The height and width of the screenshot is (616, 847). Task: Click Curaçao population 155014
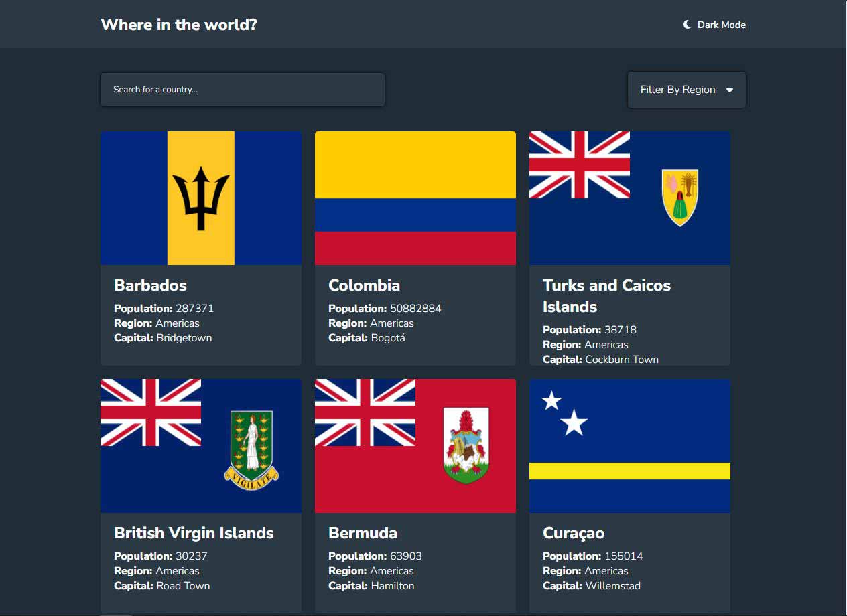(593, 556)
